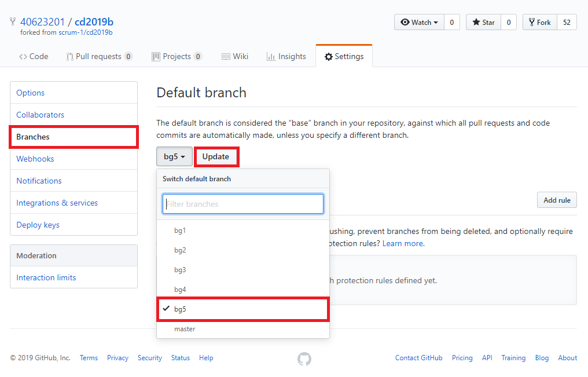View the fork count 52
The image size is (588, 377).
(567, 22)
